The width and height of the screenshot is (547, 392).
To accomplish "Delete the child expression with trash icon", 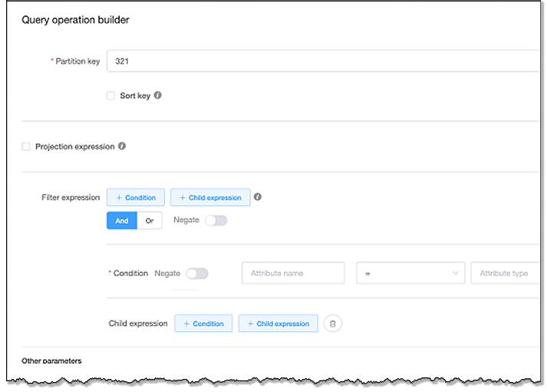I will (x=333, y=324).
